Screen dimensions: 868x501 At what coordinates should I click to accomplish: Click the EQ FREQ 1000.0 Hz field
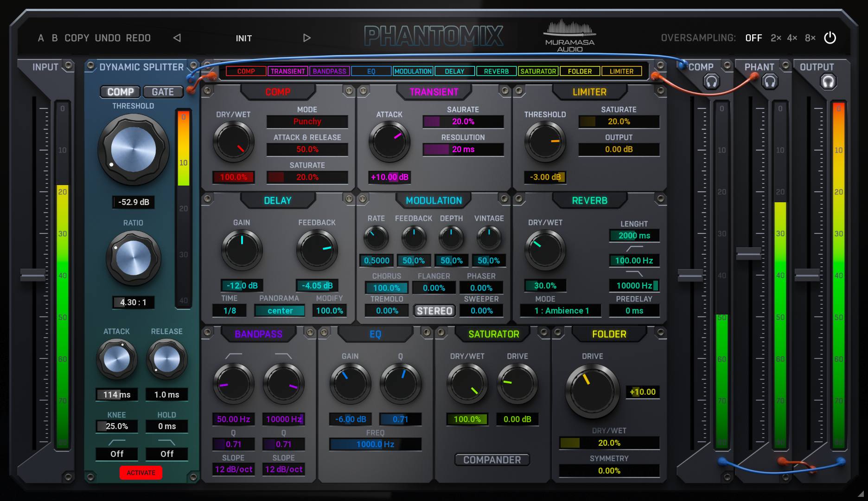click(x=376, y=444)
